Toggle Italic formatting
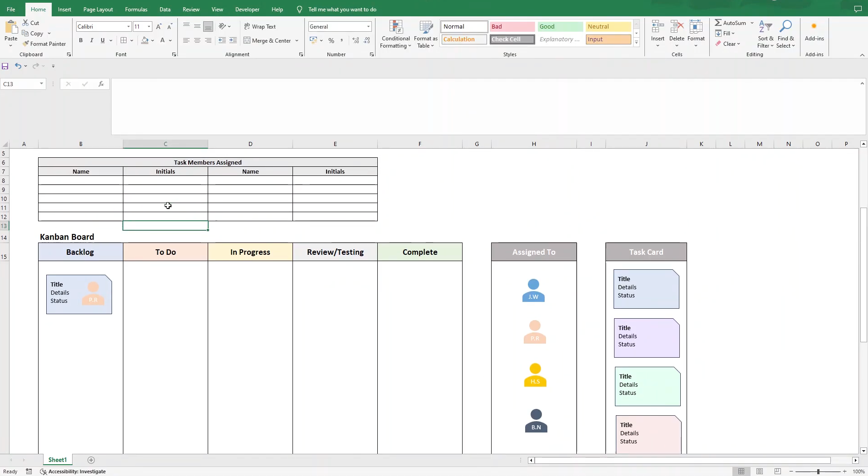This screenshot has width=868, height=476. point(92,40)
